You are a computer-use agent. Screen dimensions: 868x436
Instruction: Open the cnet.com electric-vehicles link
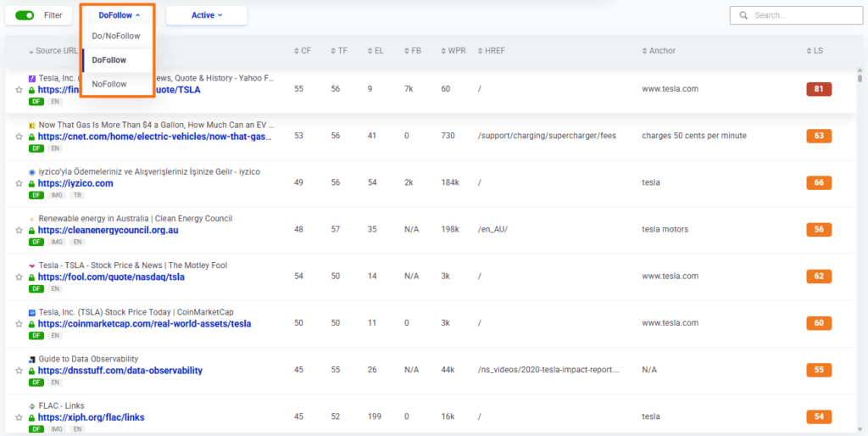click(x=155, y=137)
